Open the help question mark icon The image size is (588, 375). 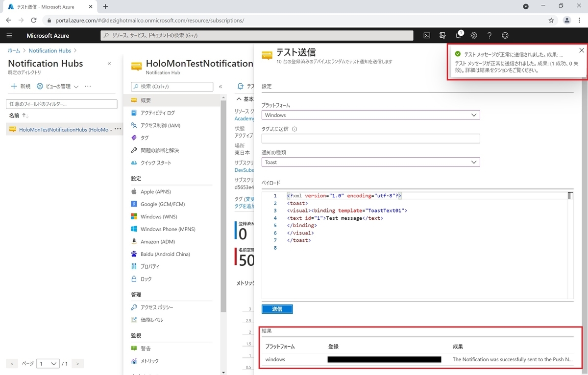(490, 35)
